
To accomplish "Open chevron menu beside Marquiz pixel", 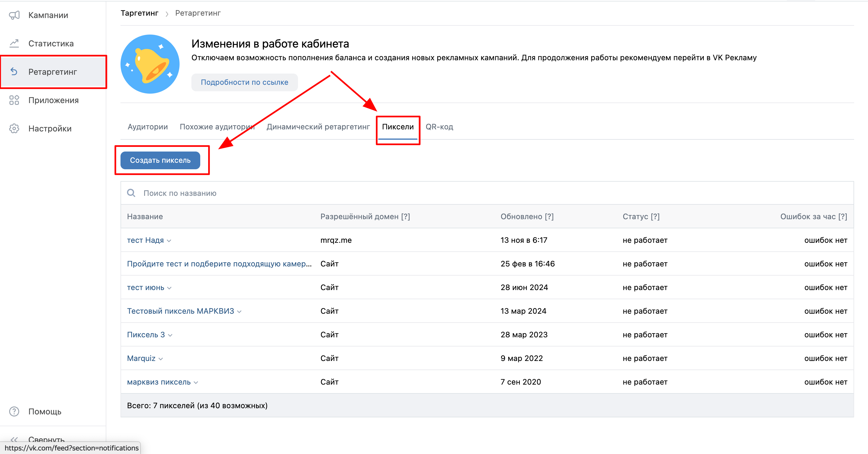I will [x=161, y=359].
